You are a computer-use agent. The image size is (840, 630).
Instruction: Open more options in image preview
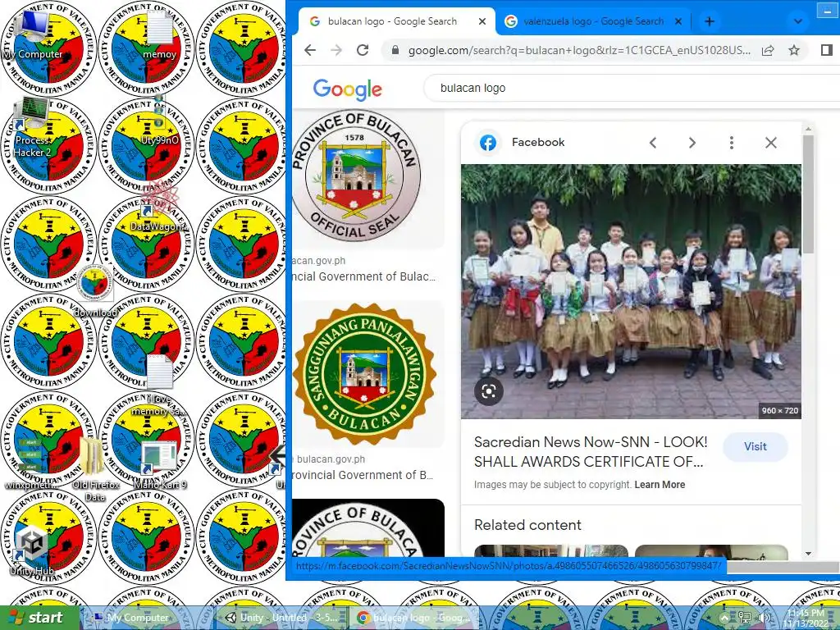point(731,143)
